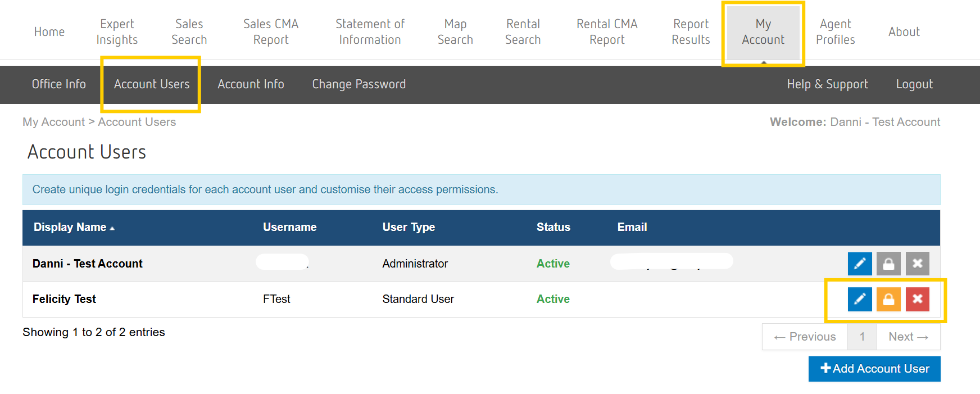
Task: Edit Felicity Test with pencil icon
Action: coord(859,299)
